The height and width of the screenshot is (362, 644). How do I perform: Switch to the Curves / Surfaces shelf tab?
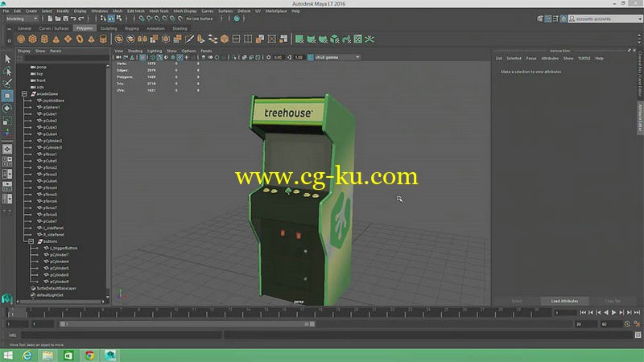click(53, 28)
